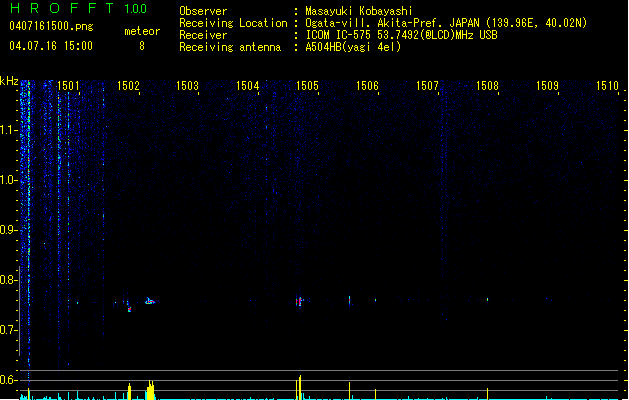Image resolution: width=629 pixels, height=400 pixels.
Task: Click the yellow power spike at 1505
Action: click(x=299, y=387)
